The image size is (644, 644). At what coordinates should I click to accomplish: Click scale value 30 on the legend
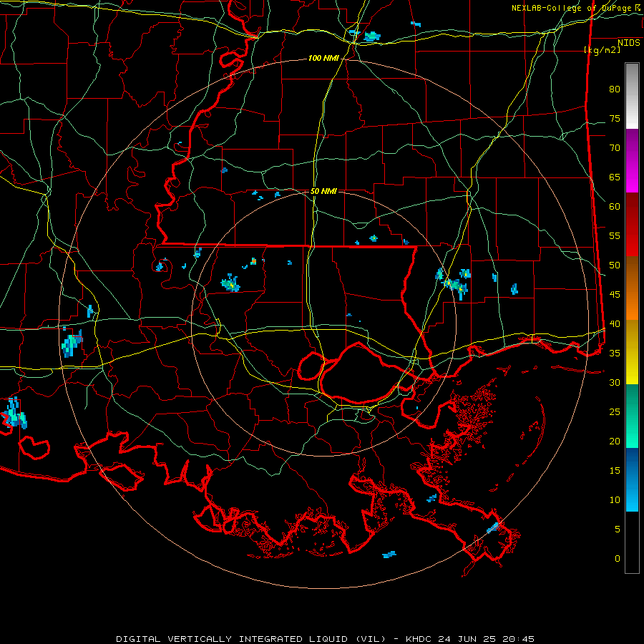[615, 382]
